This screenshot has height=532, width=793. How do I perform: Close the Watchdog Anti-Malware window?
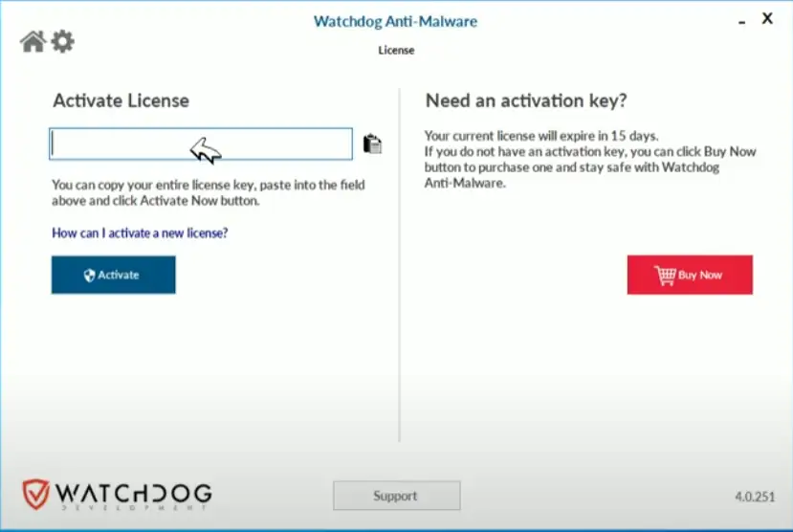[x=767, y=18]
